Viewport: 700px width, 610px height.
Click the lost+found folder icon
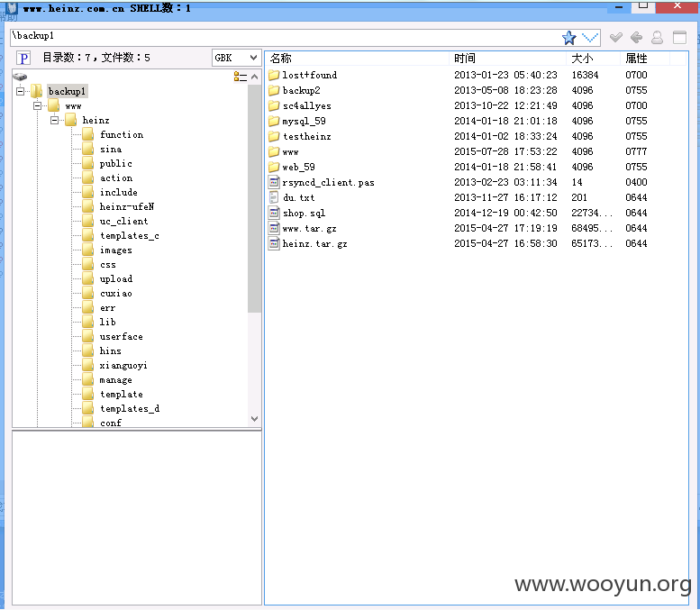274,75
